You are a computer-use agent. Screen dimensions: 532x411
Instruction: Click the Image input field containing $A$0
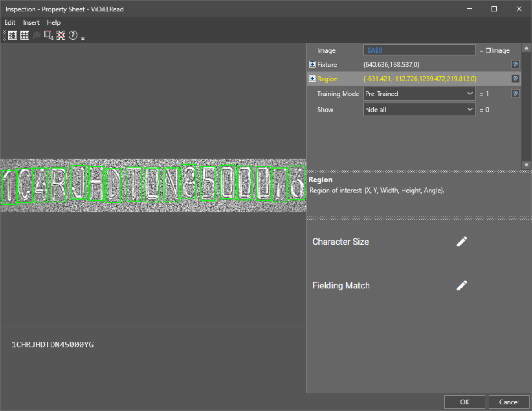pyautogui.click(x=419, y=50)
